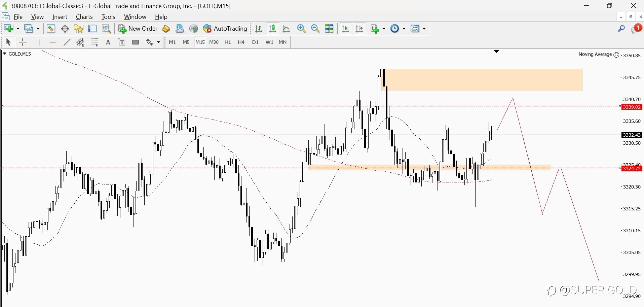Expand the Periods dropdown arrow
Viewport: 644px width, 307px height.
(x=404, y=29)
